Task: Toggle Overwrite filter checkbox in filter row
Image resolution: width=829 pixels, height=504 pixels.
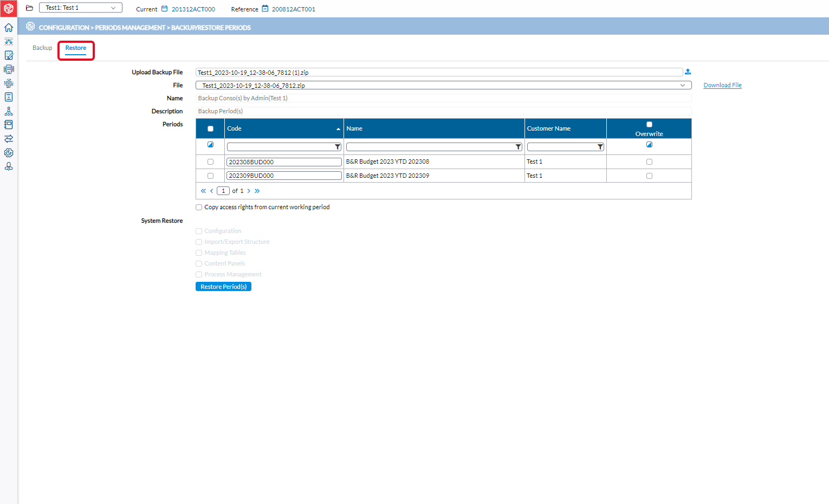Action: 649,145
